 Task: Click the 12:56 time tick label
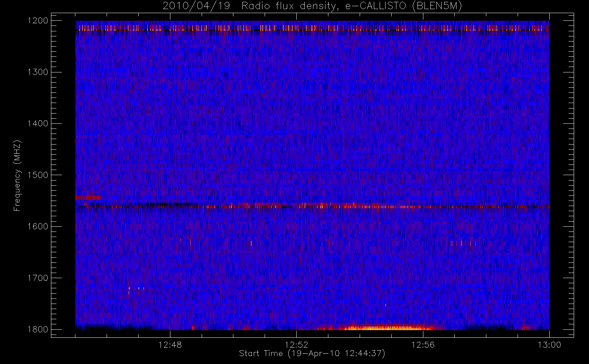423,345
